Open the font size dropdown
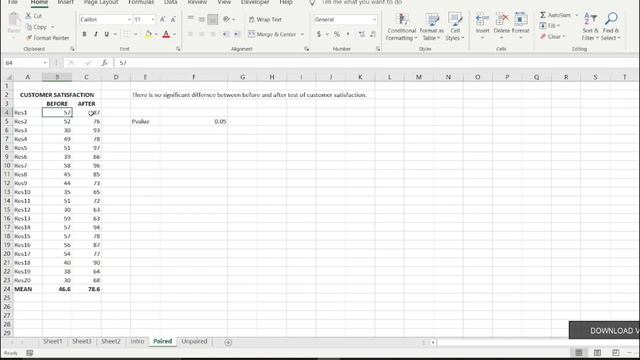The height and width of the screenshot is (360, 640). [x=153, y=19]
